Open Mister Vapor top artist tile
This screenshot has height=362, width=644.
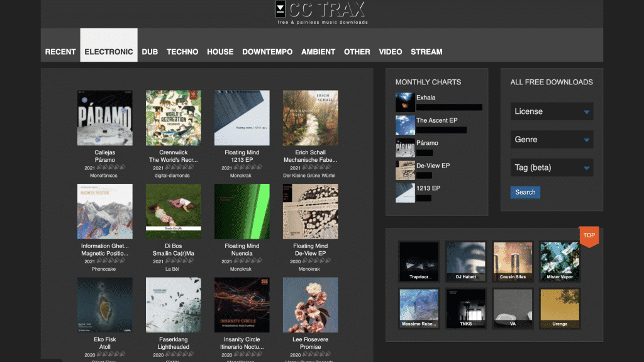560,261
